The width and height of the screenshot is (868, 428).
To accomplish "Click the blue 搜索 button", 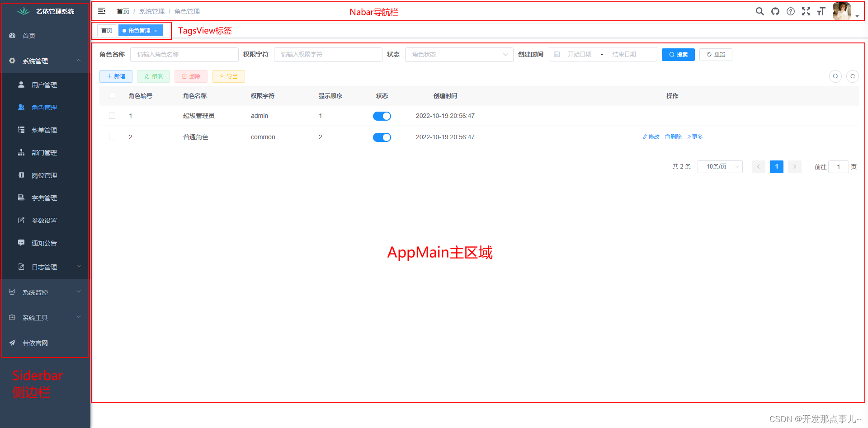I will point(678,55).
